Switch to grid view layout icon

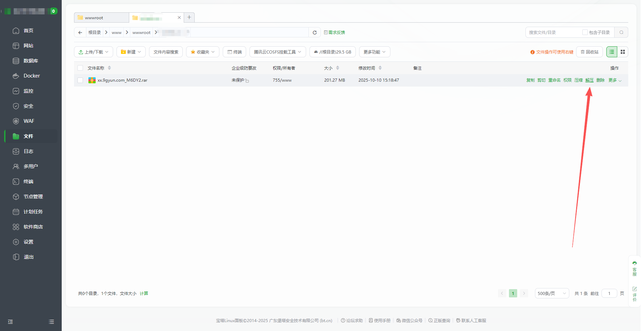pyautogui.click(x=623, y=52)
